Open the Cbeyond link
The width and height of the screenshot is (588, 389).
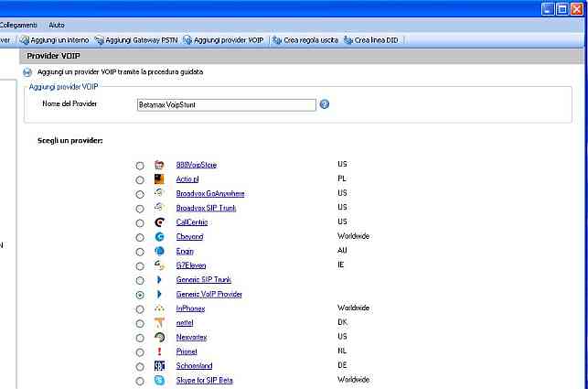click(x=189, y=236)
